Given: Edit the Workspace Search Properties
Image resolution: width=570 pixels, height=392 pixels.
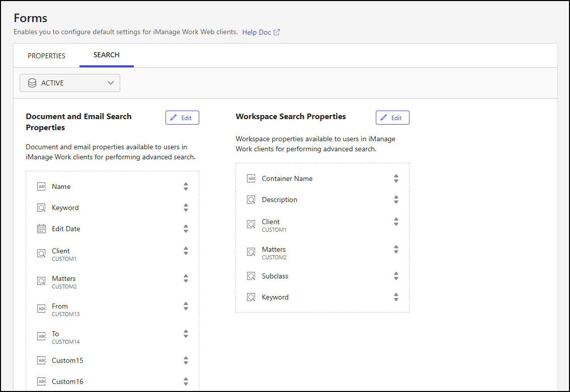Looking at the screenshot, I should click(x=392, y=117).
